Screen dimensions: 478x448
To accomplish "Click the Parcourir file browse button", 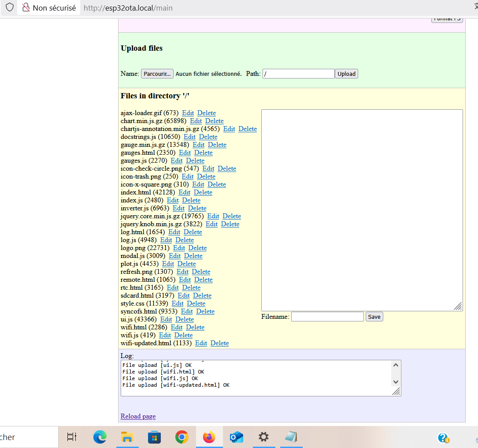I will point(157,74).
